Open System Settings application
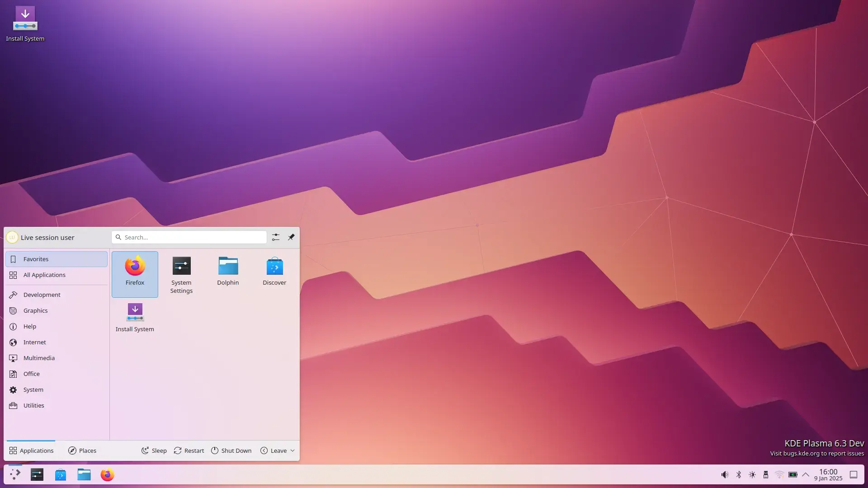The width and height of the screenshot is (868, 488). (181, 273)
